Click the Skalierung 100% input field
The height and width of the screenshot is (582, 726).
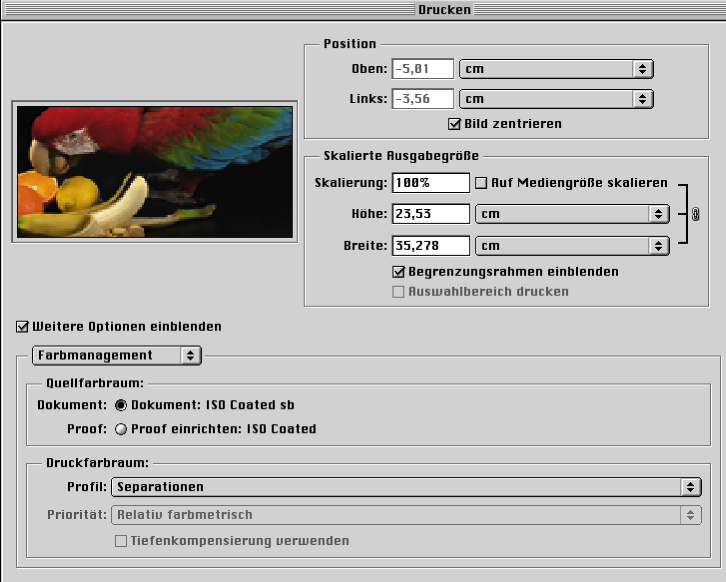coord(431,183)
